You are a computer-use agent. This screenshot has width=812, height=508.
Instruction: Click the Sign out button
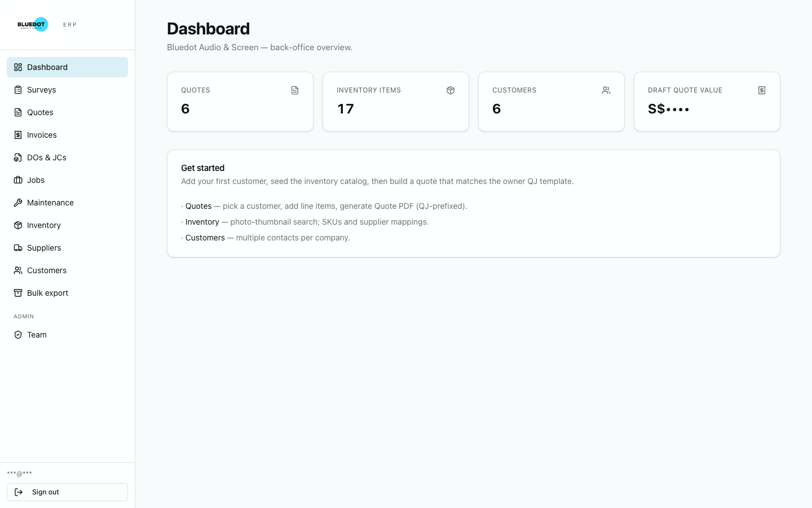tap(67, 492)
